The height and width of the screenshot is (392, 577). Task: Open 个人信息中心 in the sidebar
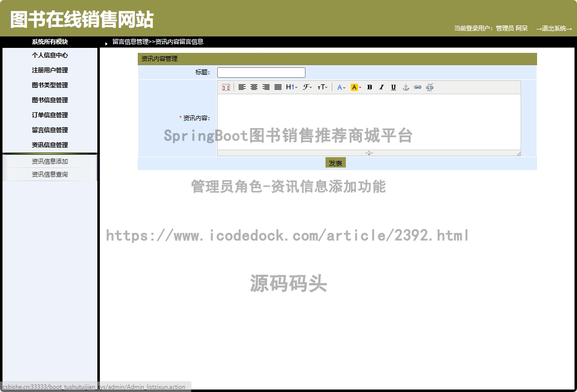[50, 55]
